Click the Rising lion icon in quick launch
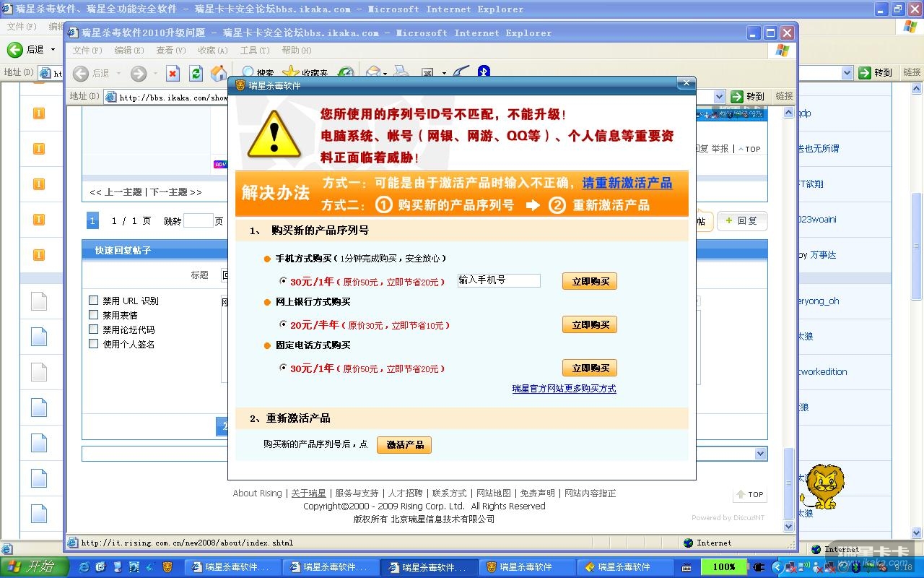 coord(167,566)
